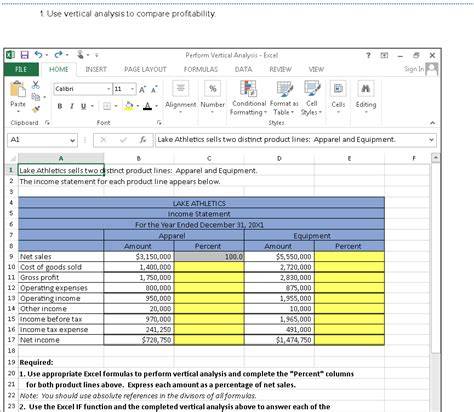The height and width of the screenshot is (412, 474).
Task: Open the Borders dropdown arrow
Action: (x=116, y=106)
